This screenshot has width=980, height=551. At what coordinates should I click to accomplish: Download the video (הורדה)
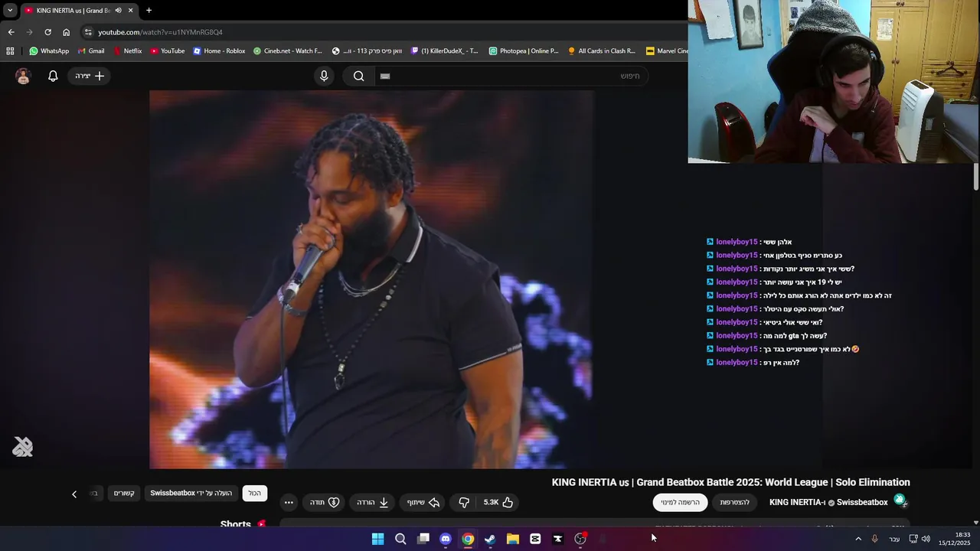(373, 502)
